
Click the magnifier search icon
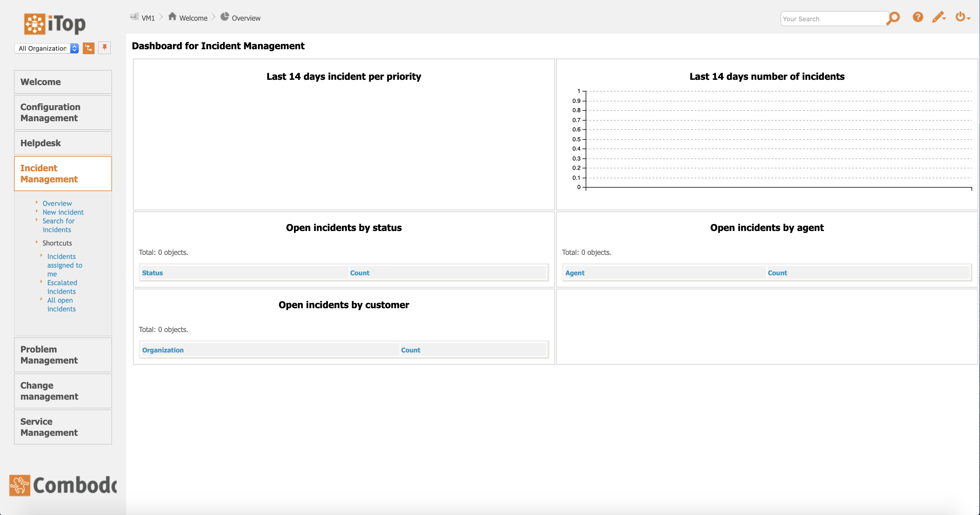click(x=893, y=17)
